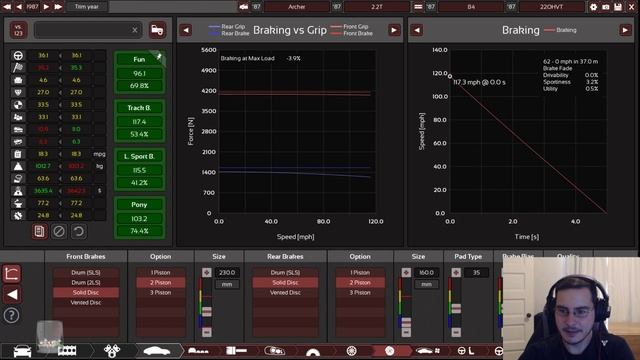This screenshot has width=640, height=360.
Task: Go to previous graph in Braking vs Grip panel
Action: tap(186, 30)
